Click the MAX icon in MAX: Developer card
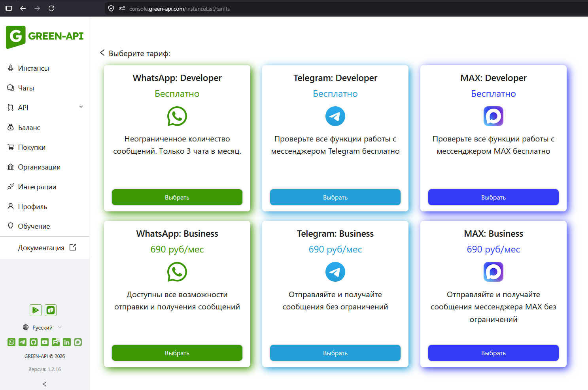The height and width of the screenshot is (390, 588). coord(493,116)
